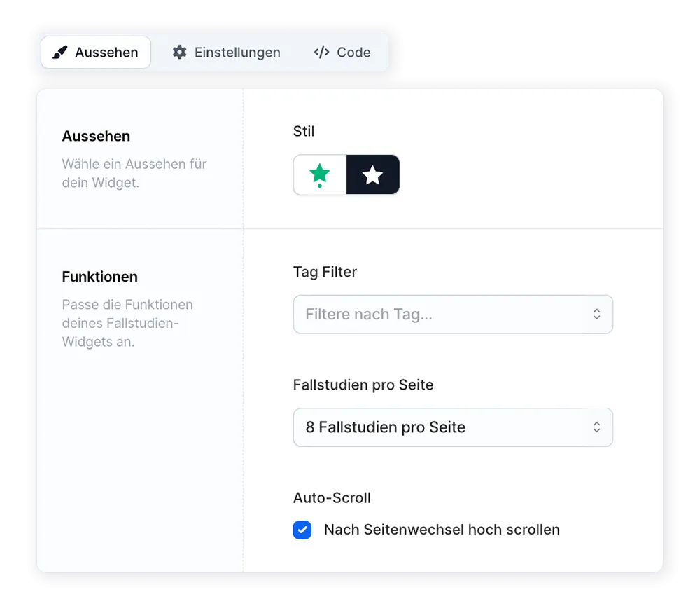Click the Funktionen section heading
Viewport: 700px width, 606px height.
(x=99, y=277)
